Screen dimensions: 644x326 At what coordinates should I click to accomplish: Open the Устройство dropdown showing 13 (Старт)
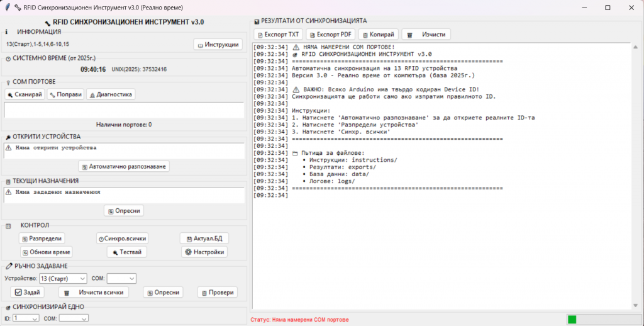point(62,278)
